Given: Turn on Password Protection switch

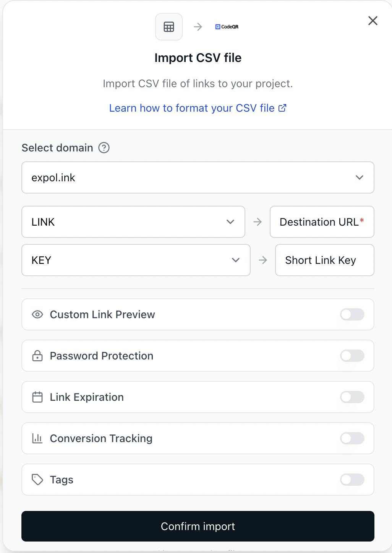Looking at the screenshot, I should (352, 356).
